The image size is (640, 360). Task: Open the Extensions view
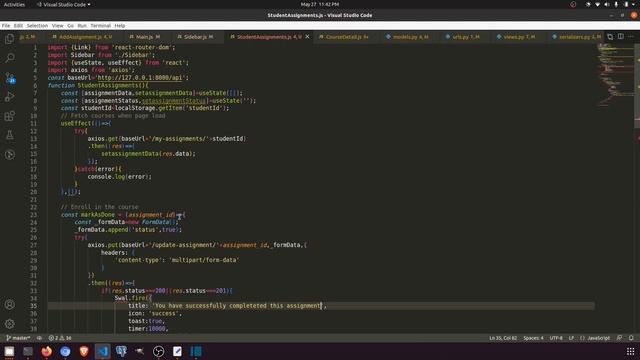(x=9, y=116)
